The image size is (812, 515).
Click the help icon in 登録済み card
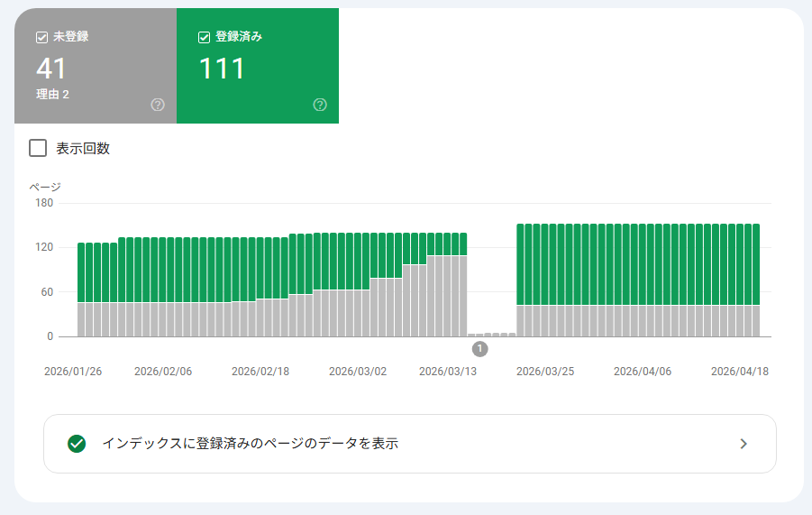coord(320,105)
